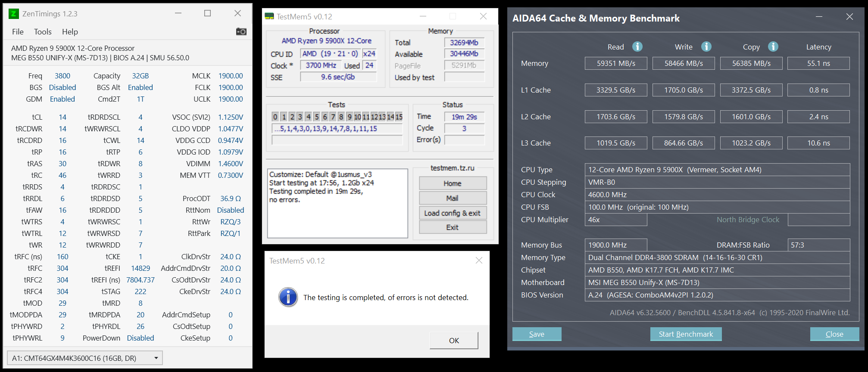The width and height of the screenshot is (868, 372).
Task: Click the CPU Stepping VMR-B0 field
Action: tap(717, 182)
